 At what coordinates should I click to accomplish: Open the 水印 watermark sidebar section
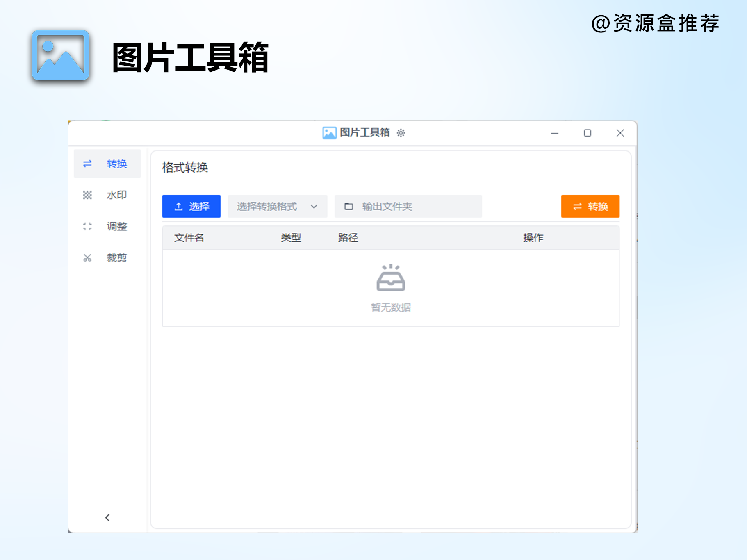107,195
